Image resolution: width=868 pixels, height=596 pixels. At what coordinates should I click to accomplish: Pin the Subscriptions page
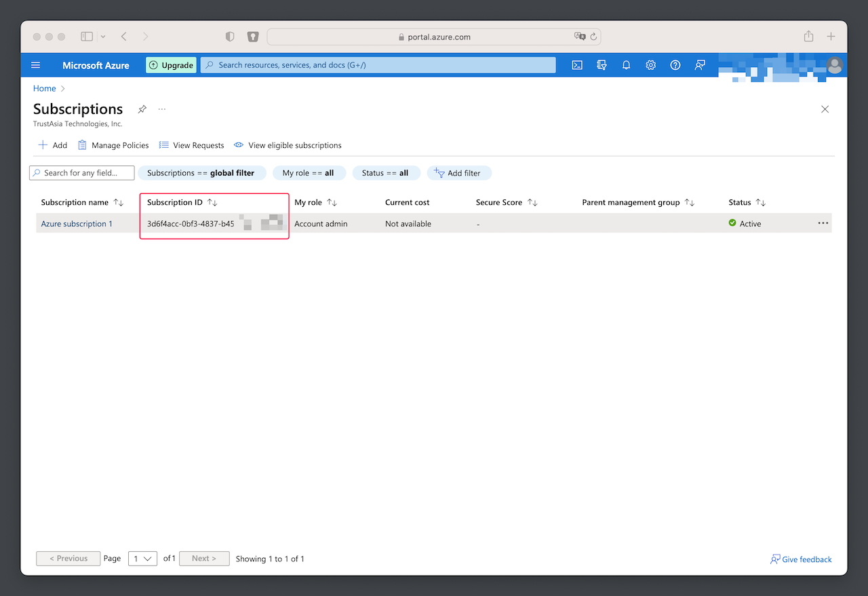pyautogui.click(x=142, y=109)
